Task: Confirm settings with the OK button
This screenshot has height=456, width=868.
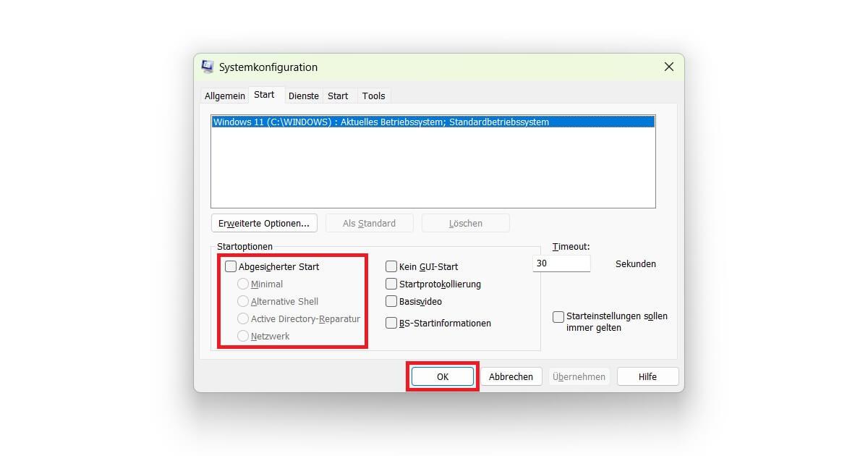Action: 442,376
